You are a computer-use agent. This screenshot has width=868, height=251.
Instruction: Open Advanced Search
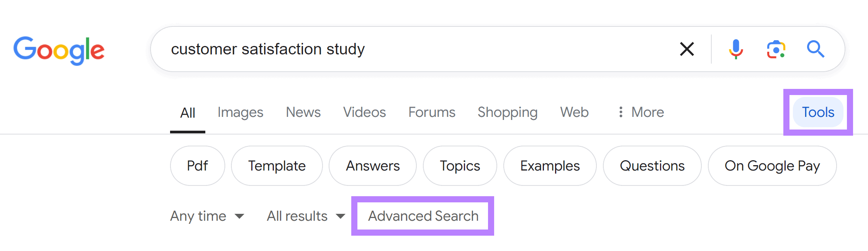pyautogui.click(x=423, y=216)
